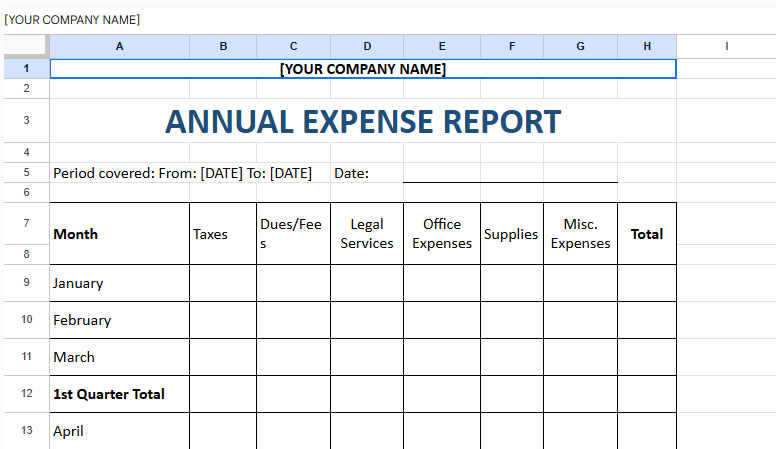Select row 12 header
776x449 pixels.
click(25, 394)
